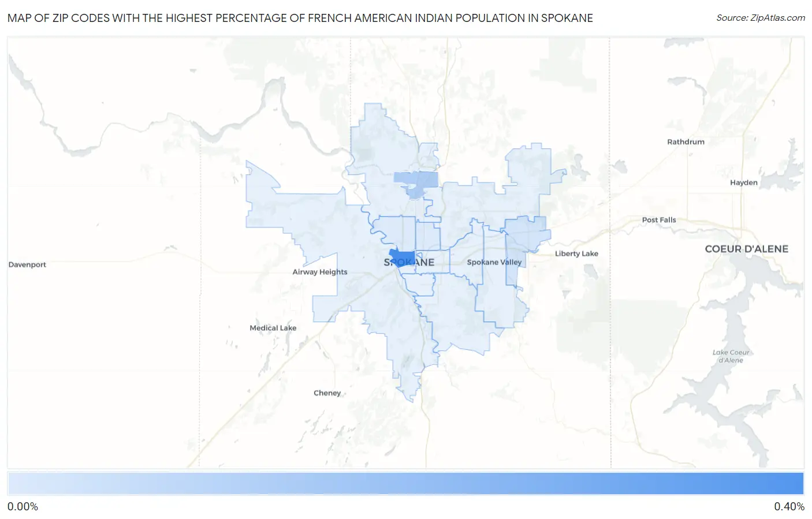
Task: Click the Spokane Valley label on map
Action: 494,262
